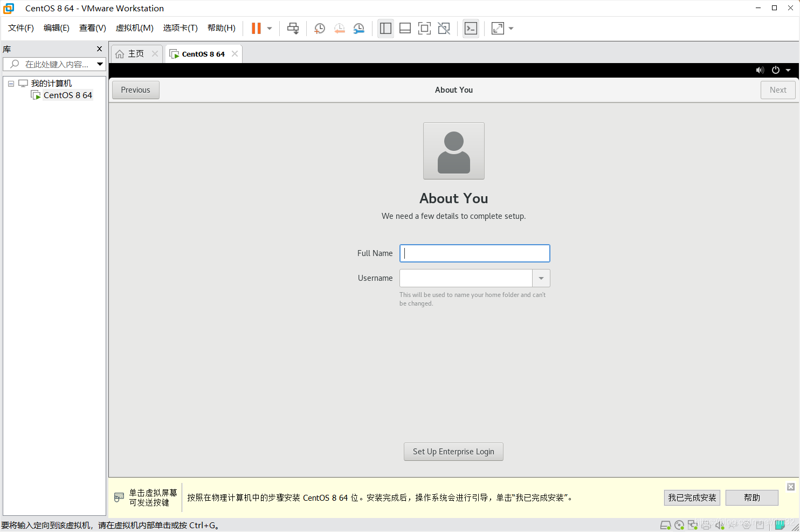The height and width of the screenshot is (532, 800).
Task: Click the printer status icon
Action: 706,524
